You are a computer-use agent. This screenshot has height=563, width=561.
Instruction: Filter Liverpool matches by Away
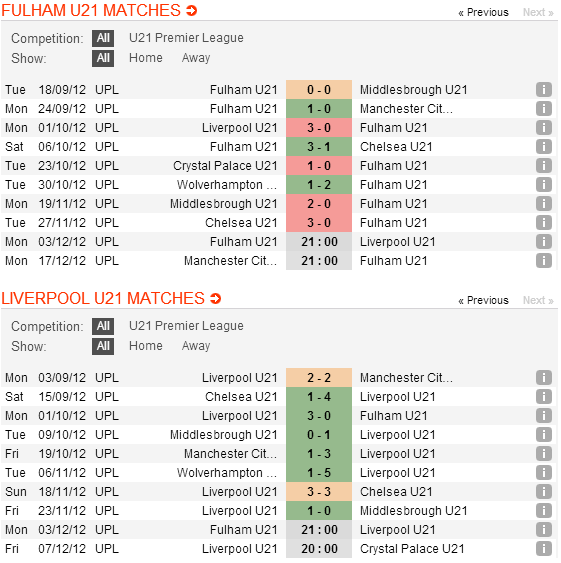(x=196, y=346)
